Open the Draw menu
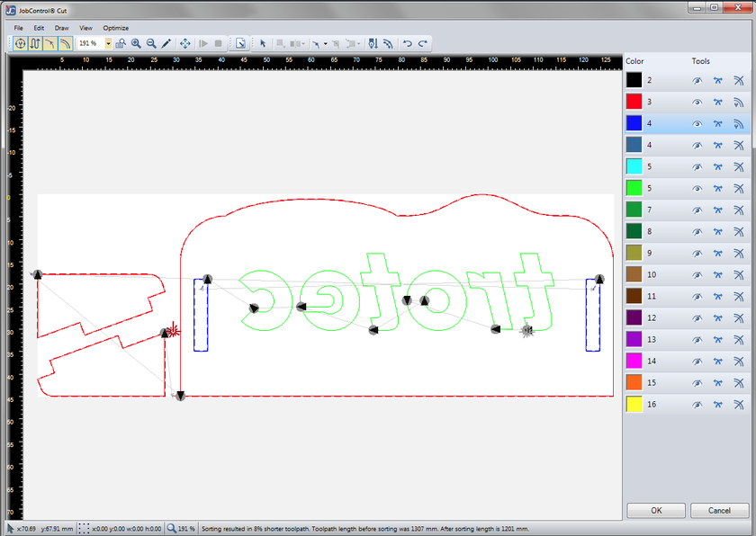The image size is (756, 536). tap(61, 28)
